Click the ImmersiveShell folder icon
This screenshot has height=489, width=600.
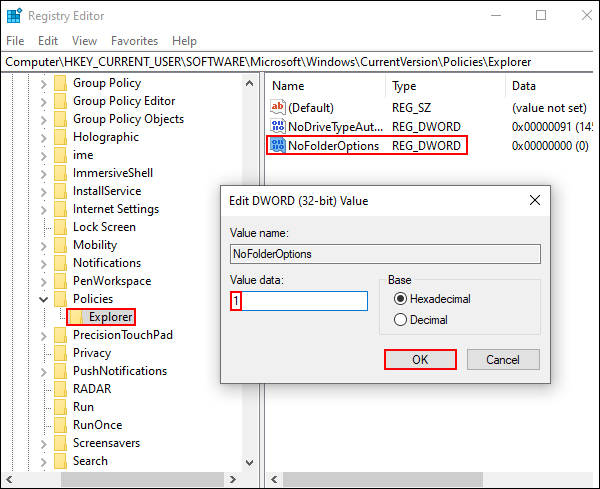click(x=60, y=173)
